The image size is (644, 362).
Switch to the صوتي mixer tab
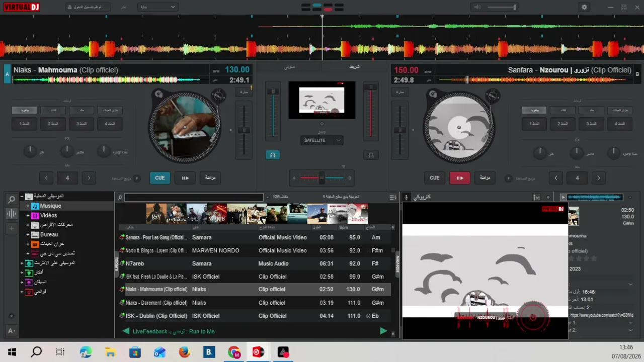click(290, 66)
